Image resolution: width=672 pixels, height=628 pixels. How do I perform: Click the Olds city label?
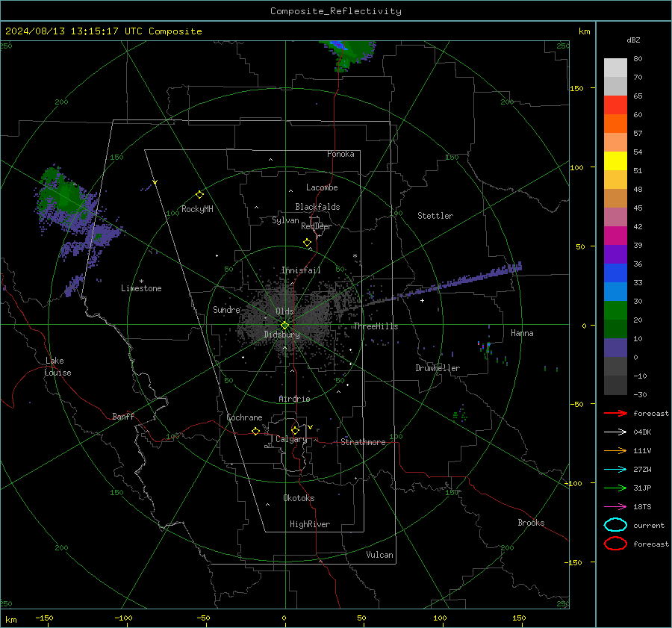pos(284,311)
